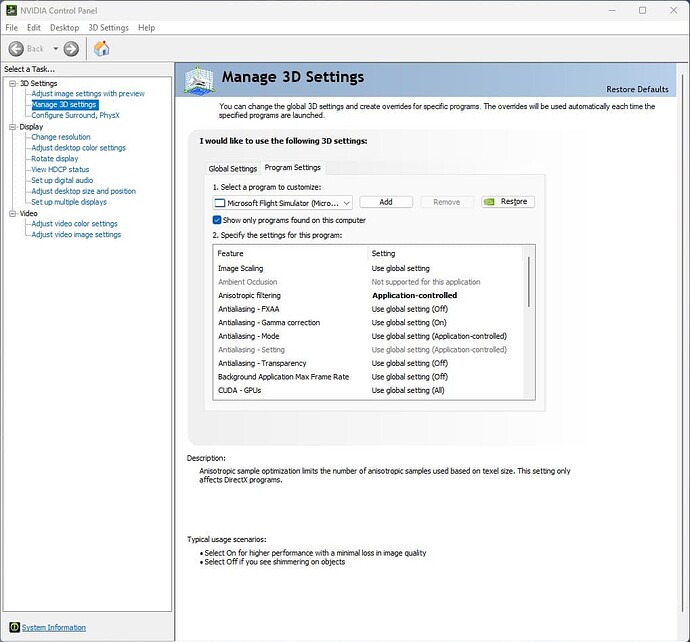Click the Home icon in toolbar
Viewport: 690px width, 642px height.
[101, 48]
